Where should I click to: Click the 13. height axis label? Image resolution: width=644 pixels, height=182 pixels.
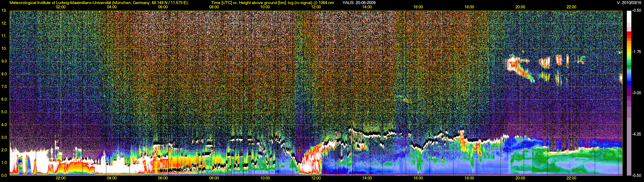click(4, 10)
